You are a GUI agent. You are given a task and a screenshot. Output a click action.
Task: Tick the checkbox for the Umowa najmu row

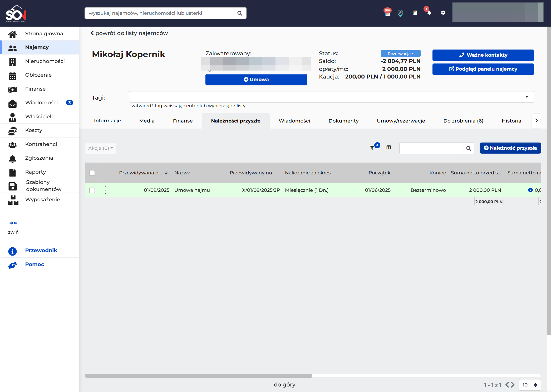(x=92, y=190)
